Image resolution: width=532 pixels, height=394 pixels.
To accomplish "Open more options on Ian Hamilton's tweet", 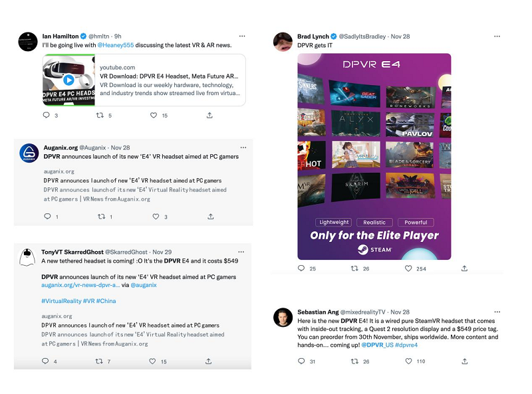I will [x=242, y=36].
